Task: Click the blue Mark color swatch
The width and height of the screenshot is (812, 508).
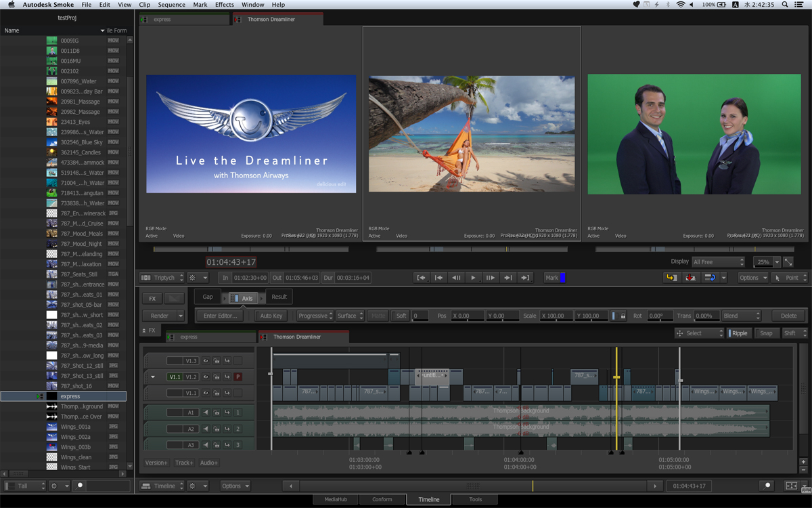Action: 562,278
